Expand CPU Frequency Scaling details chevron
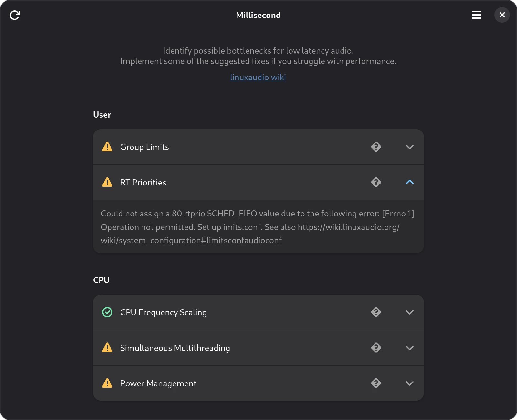The image size is (517, 420). coord(410,312)
